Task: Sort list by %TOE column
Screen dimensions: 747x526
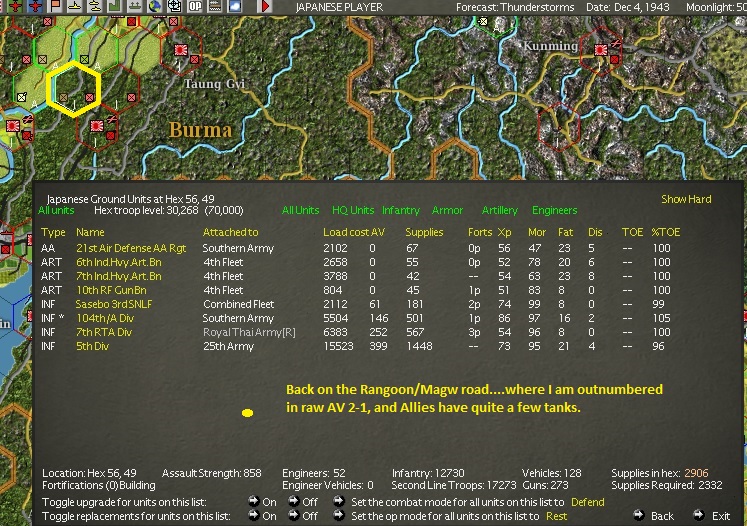Action: point(666,232)
